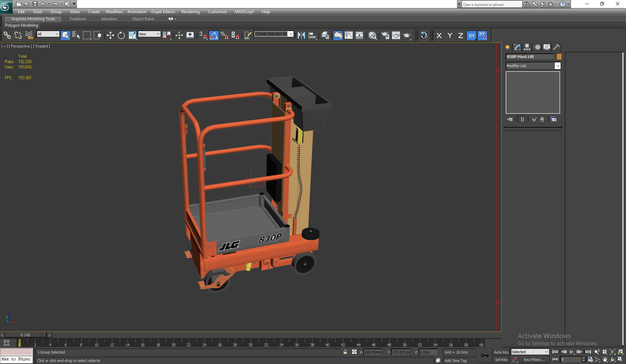Click the Play Animation button
The height and width of the screenshot is (364, 626).
pos(571,352)
